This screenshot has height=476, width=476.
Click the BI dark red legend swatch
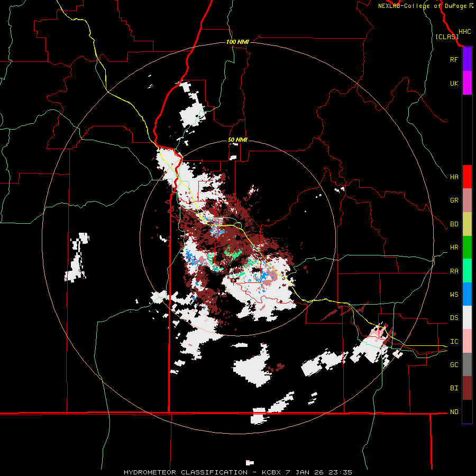pyautogui.click(x=467, y=388)
